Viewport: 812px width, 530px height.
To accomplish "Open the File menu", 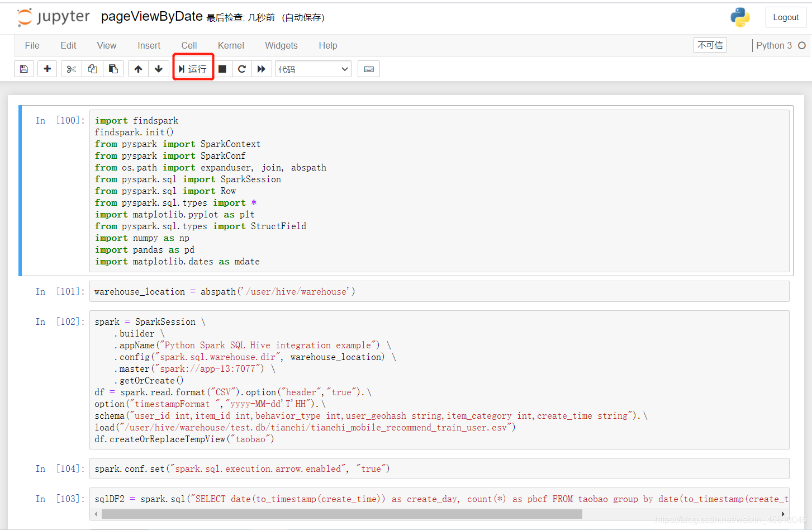I will [x=32, y=45].
